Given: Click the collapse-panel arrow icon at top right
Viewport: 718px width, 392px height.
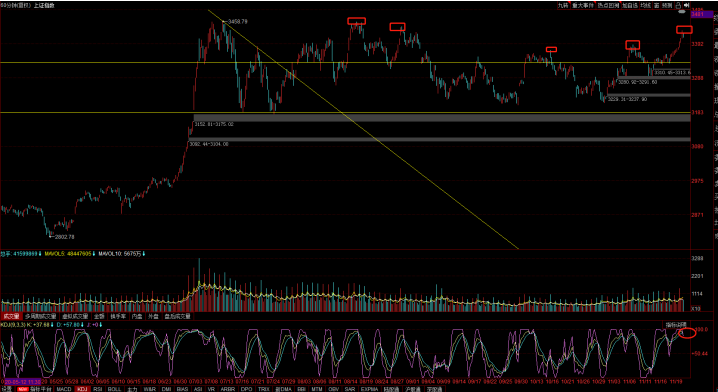Looking at the screenshot, I should 686,5.
